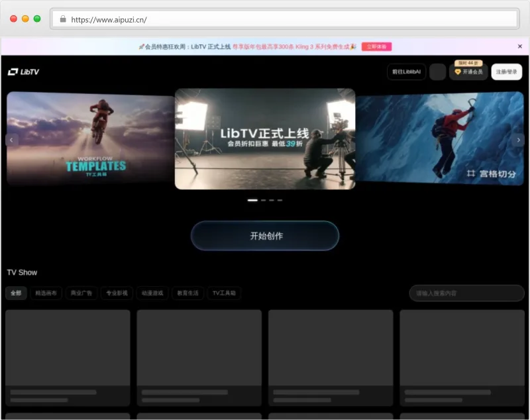
Task: Go to previous carousel slide
Action: click(11, 140)
